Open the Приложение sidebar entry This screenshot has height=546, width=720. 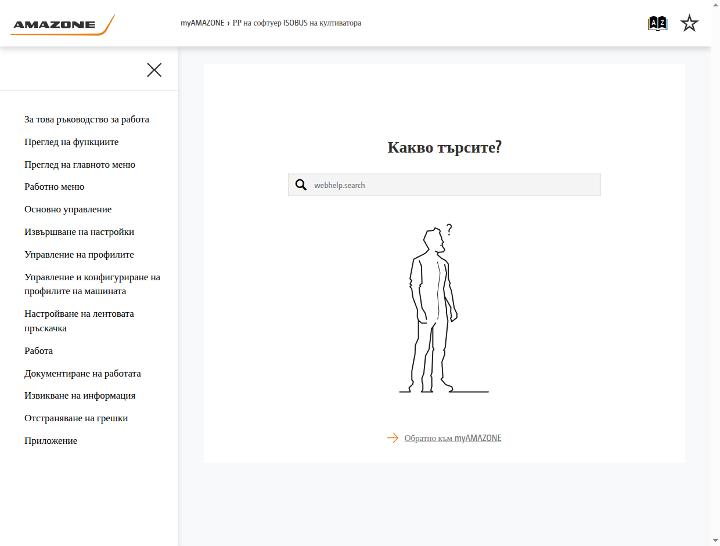[x=51, y=441]
